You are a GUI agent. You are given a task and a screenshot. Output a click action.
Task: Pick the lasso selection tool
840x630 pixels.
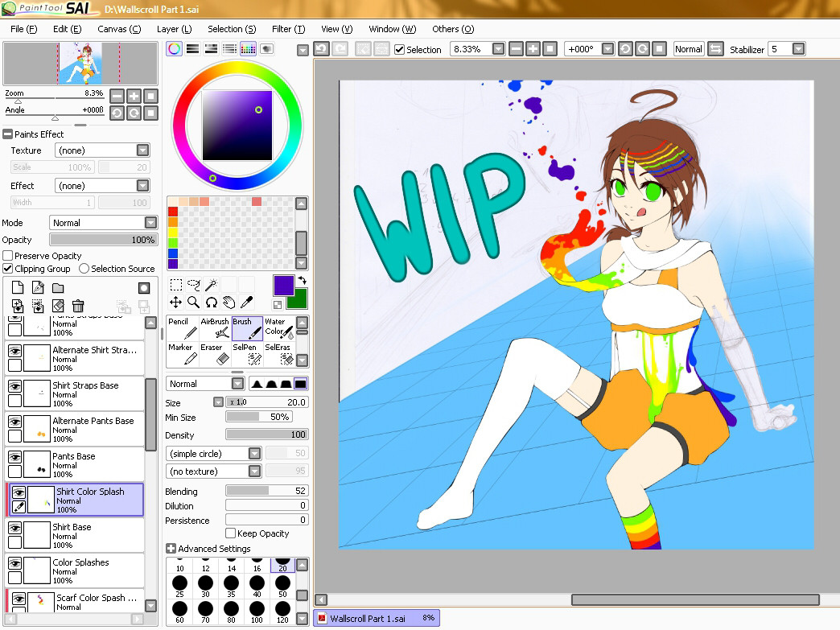(x=194, y=285)
